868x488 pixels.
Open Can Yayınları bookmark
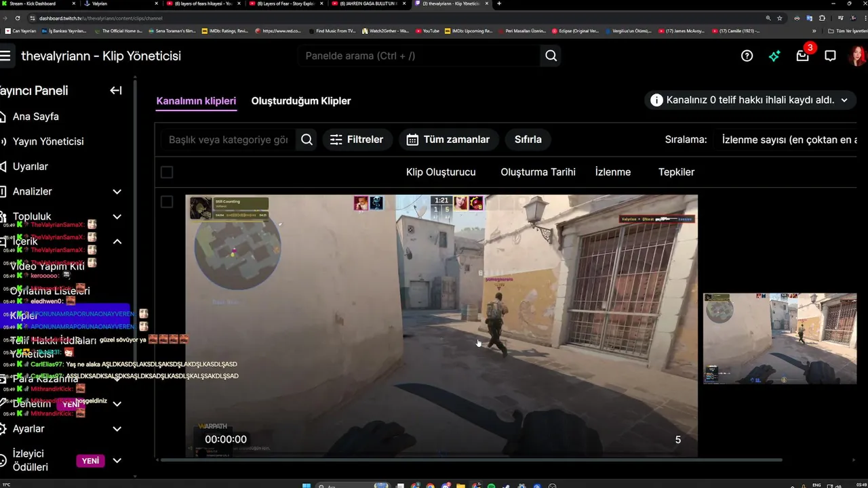(x=20, y=30)
